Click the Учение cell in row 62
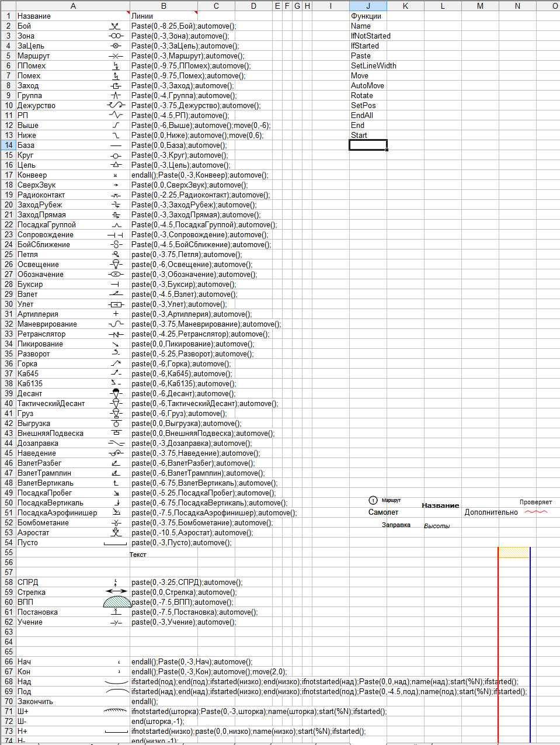 coord(73,622)
